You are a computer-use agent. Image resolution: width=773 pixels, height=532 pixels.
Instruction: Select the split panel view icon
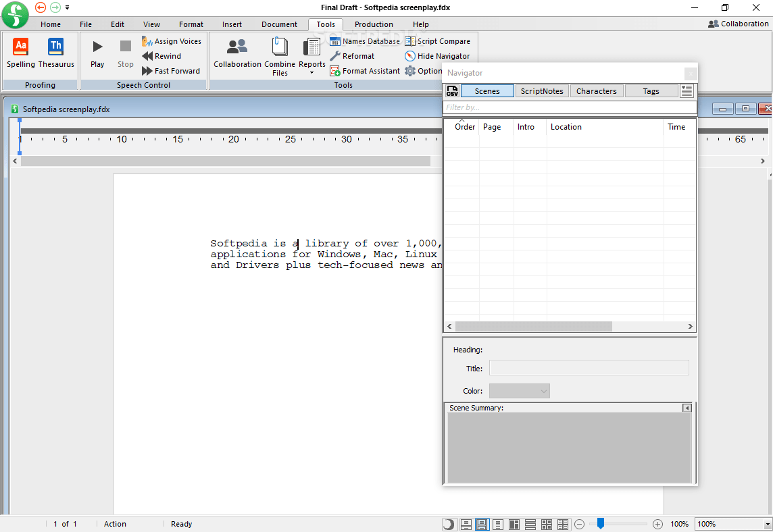pyautogui.click(x=514, y=524)
